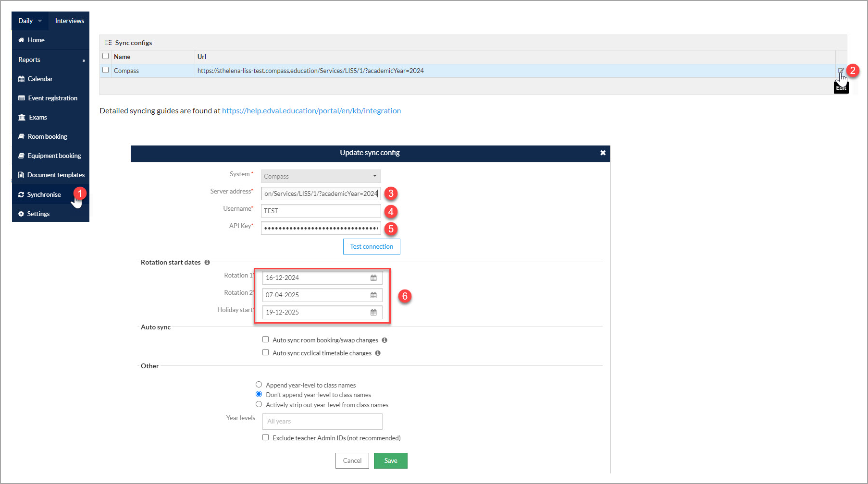Click the Calendar sidebar icon
Viewport: 868px width, 484px height.
click(x=21, y=79)
